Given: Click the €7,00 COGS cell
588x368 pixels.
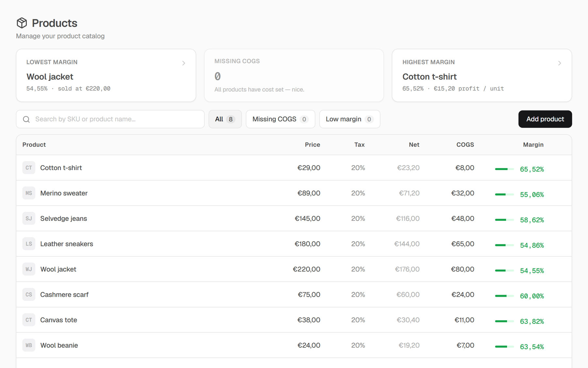Looking at the screenshot, I should pos(465,345).
